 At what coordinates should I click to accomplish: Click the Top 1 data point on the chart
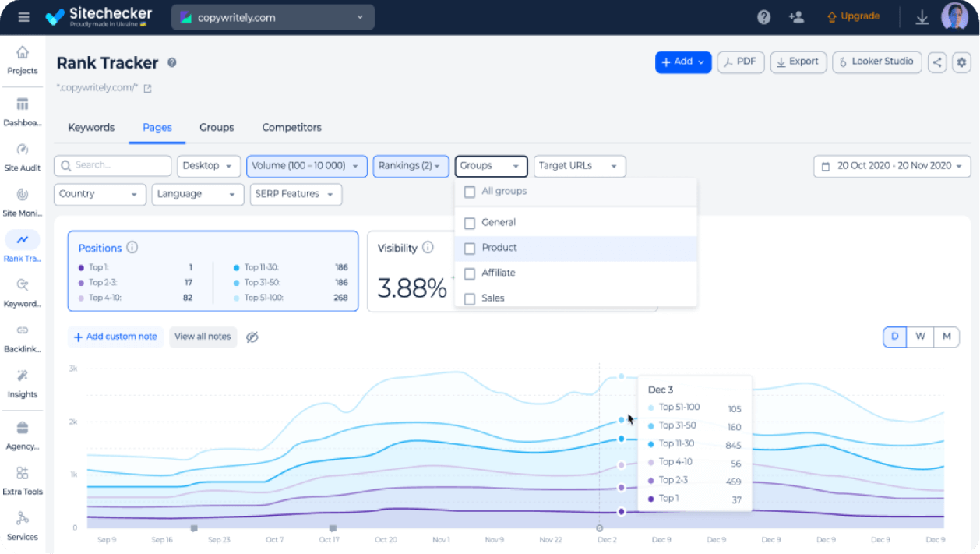622,512
